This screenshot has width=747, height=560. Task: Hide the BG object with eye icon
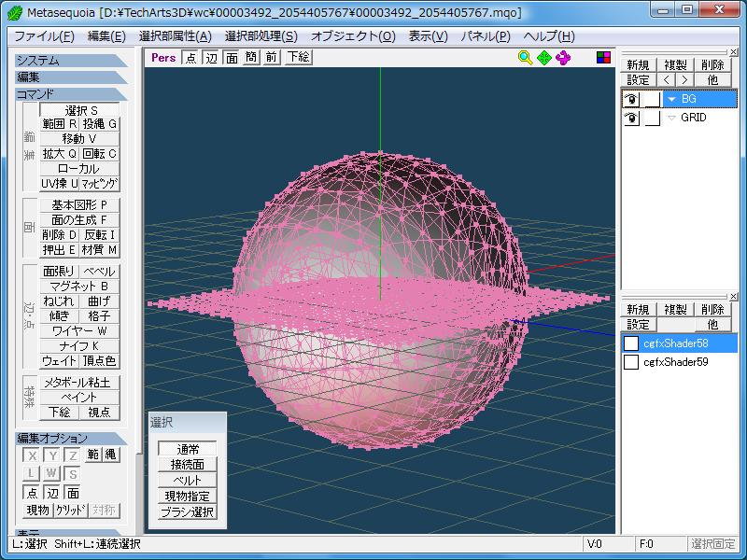click(632, 99)
